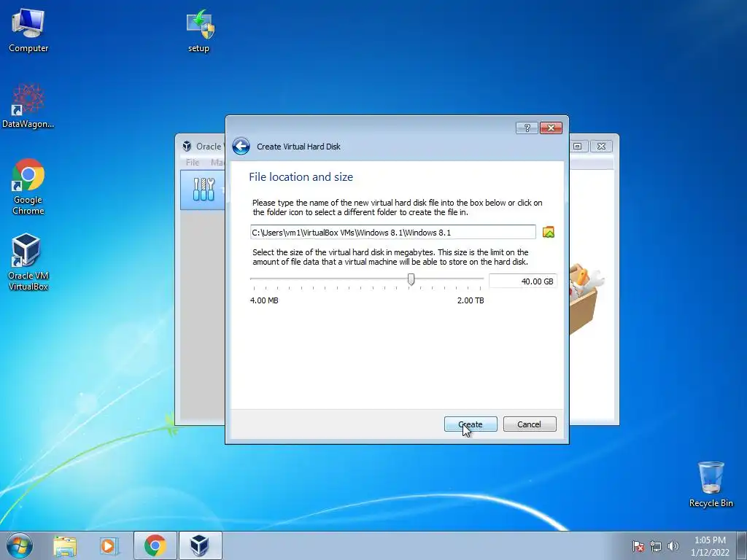Click the network tray icon
The height and width of the screenshot is (560, 747).
pos(656,546)
